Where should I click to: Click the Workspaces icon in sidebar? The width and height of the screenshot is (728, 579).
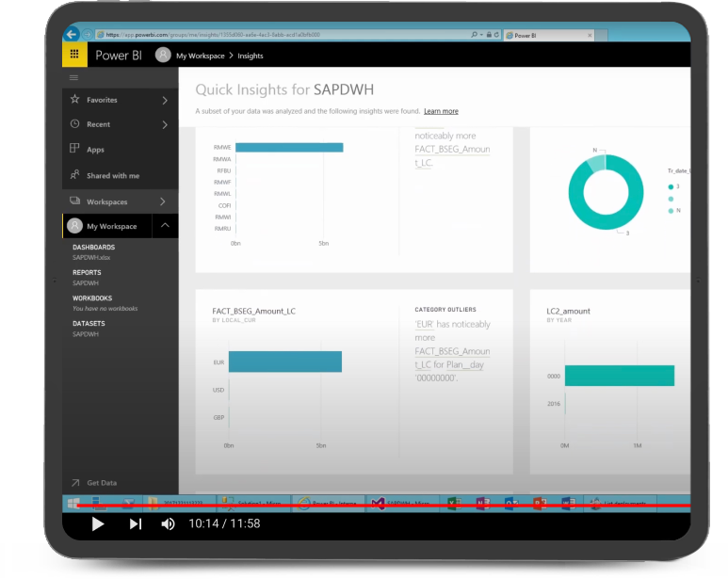74,201
